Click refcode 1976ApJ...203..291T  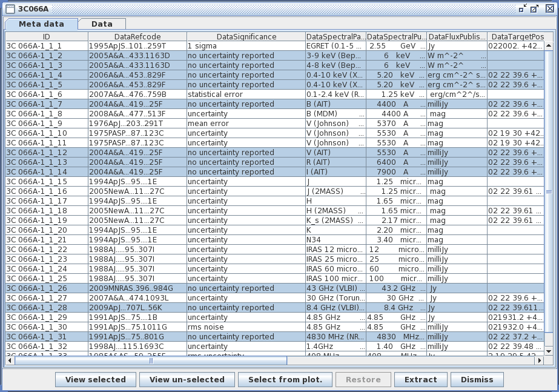click(x=137, y=124)
